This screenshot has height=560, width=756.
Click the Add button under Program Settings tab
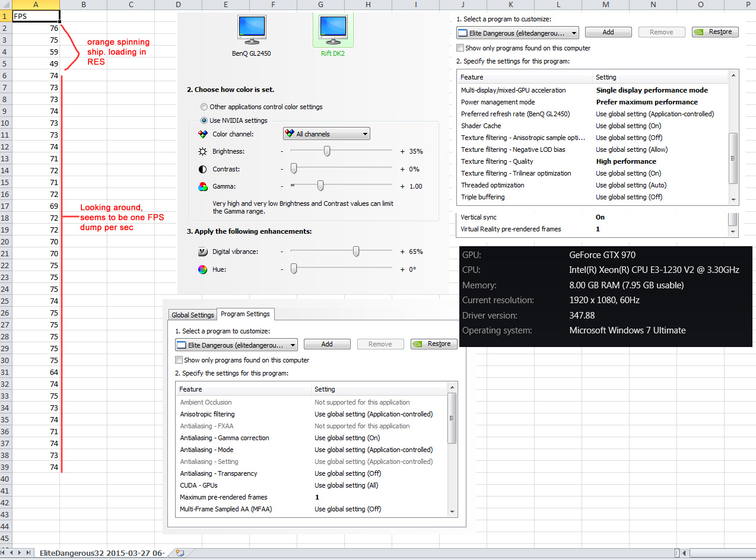[x=327, y=344]
